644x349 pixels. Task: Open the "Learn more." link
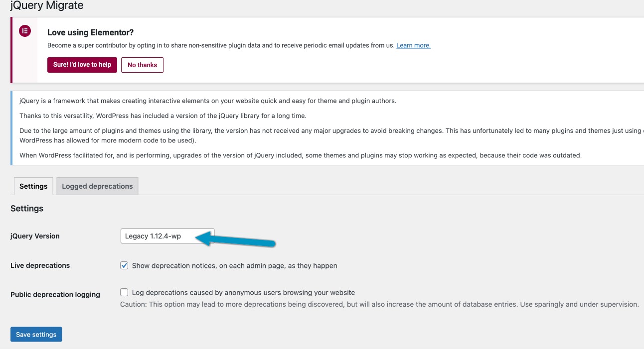click(x=413, y=45)
